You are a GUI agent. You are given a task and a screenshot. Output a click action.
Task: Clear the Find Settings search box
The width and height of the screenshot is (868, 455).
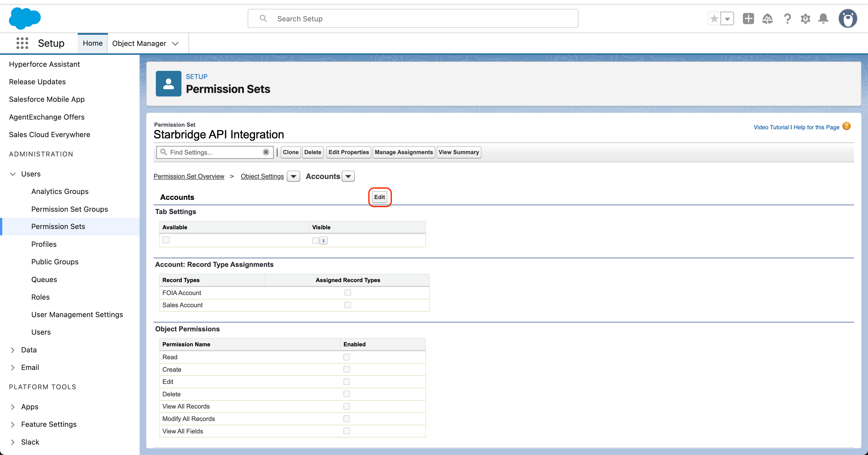[x=266, y=152]
